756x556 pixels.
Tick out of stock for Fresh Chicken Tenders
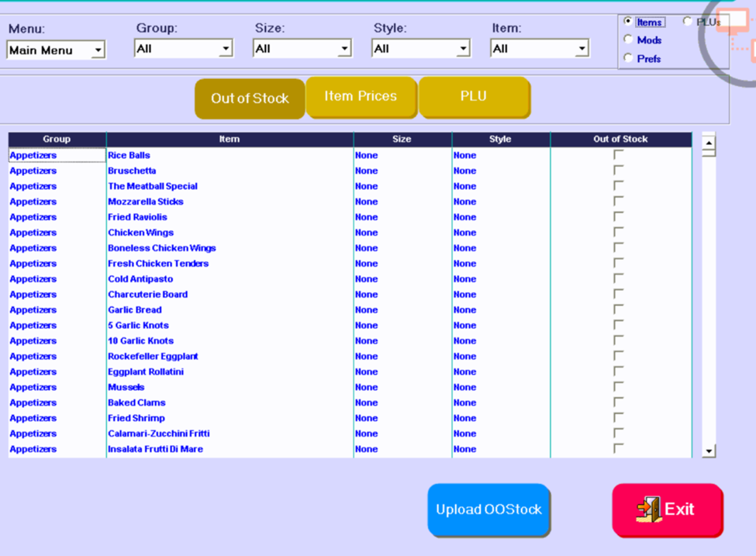click(x=618, y=263)
